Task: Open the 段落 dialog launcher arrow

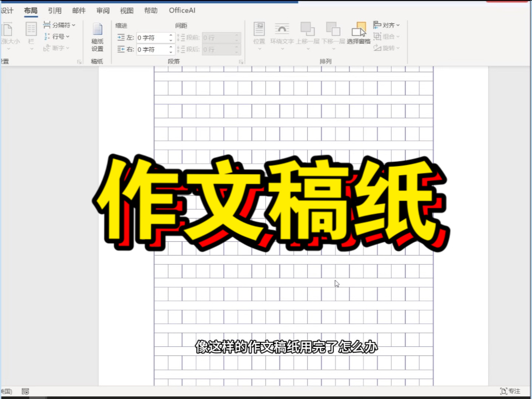Action: [241, 62]
